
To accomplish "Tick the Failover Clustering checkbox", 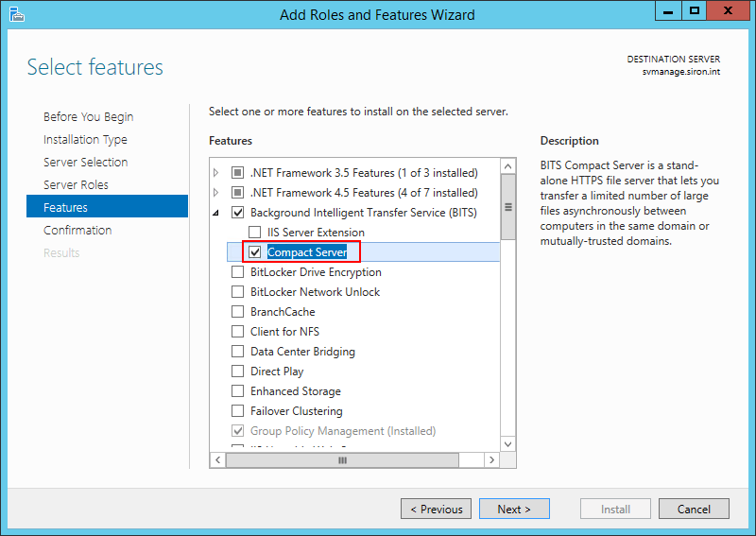I will click(238, 411).
